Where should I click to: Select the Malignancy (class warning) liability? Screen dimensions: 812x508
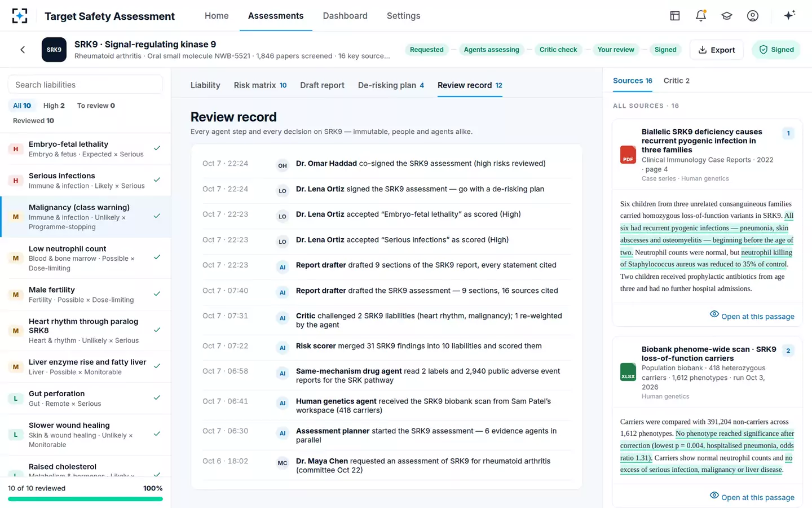tap(86, 217)
